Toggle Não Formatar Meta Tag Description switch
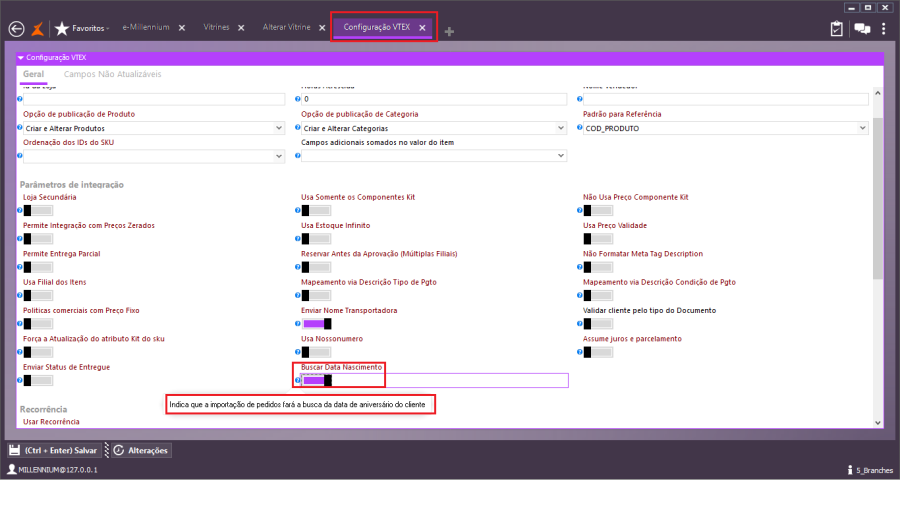This screenshot has width=900, height=506. [x=598, y=267]
